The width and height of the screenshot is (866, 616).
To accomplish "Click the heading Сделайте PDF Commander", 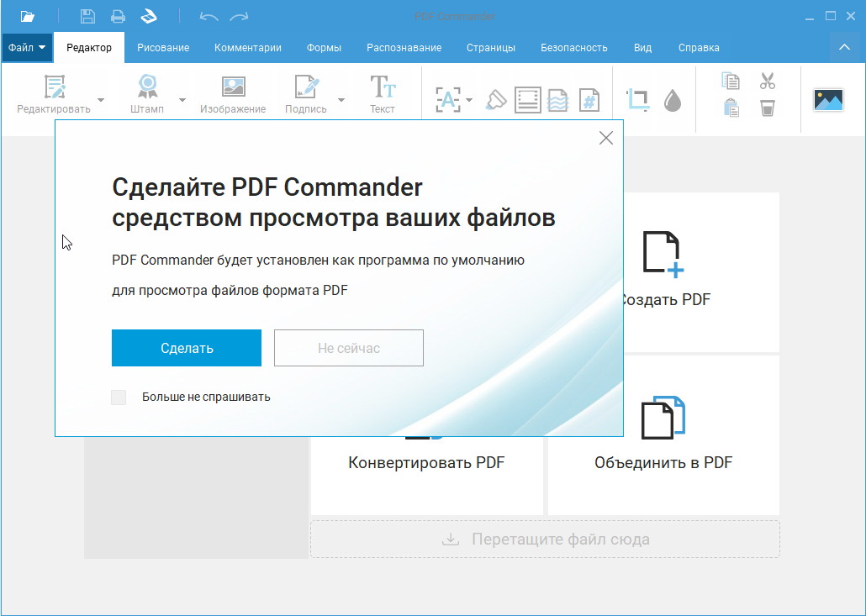I will tap(267, 187).
